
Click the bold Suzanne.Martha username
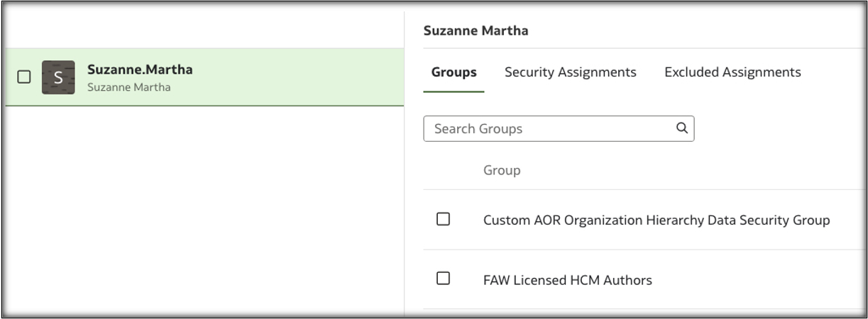tap(140, 69)
